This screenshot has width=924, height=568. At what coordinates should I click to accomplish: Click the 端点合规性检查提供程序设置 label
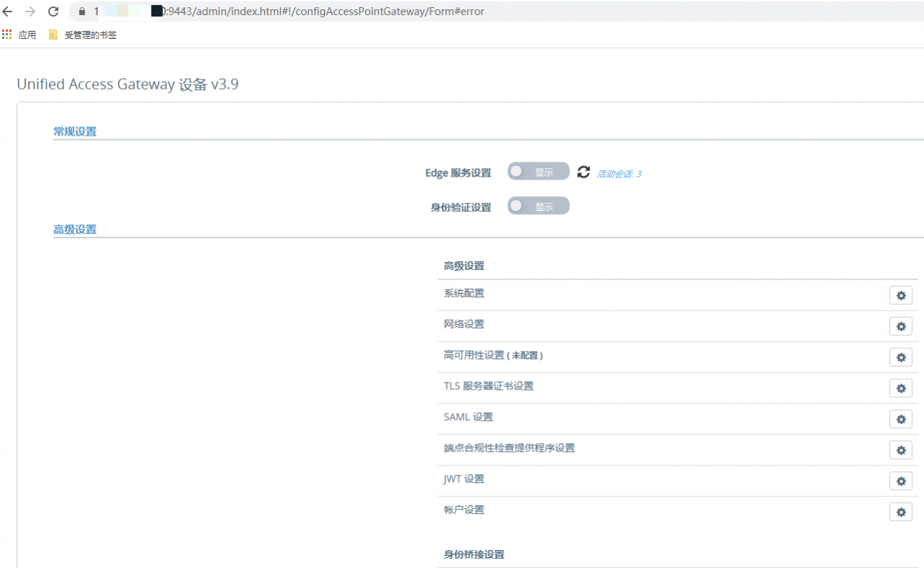point(510,448)
